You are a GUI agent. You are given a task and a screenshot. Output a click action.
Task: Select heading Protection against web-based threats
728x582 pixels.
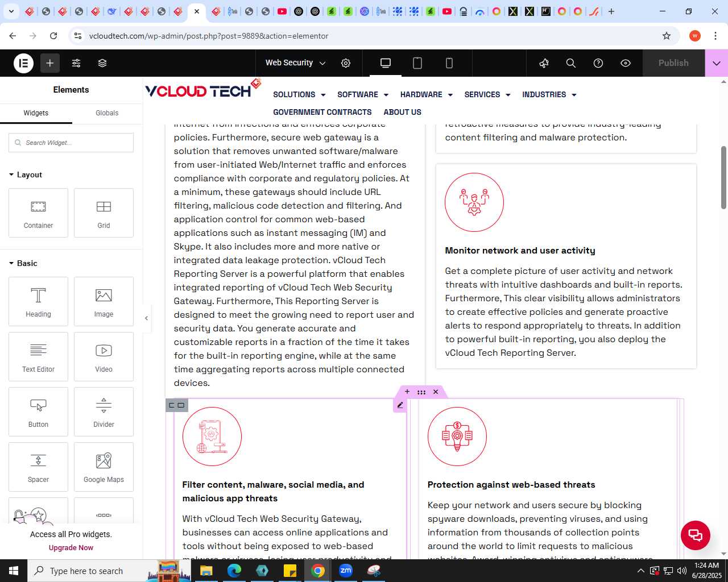pos(511,485)
